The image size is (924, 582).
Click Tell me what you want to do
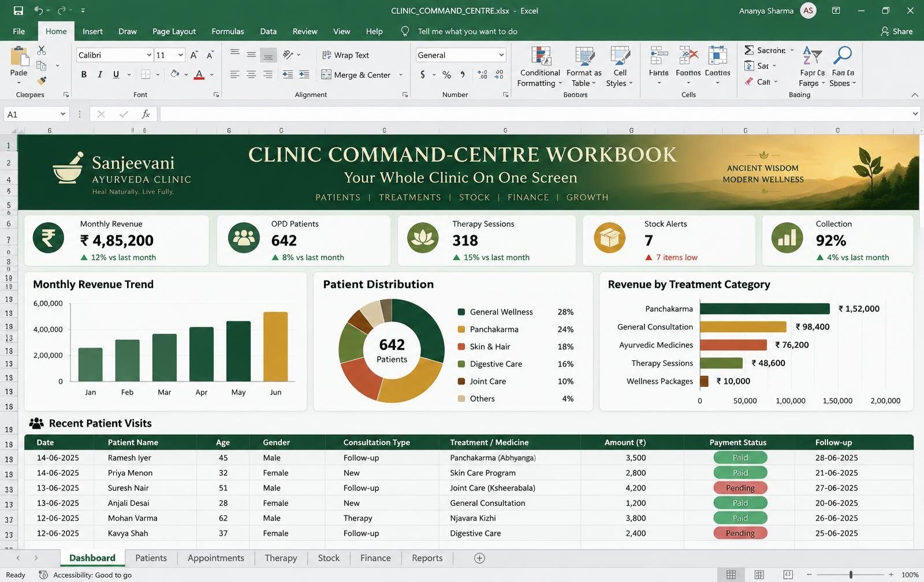pyautogui.click(x=467, y=31)
